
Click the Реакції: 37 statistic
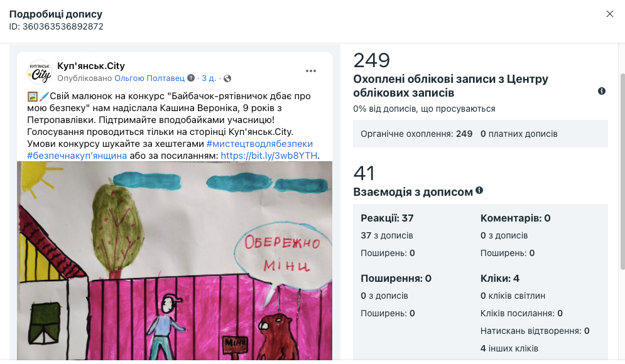(x=387, y=218)
